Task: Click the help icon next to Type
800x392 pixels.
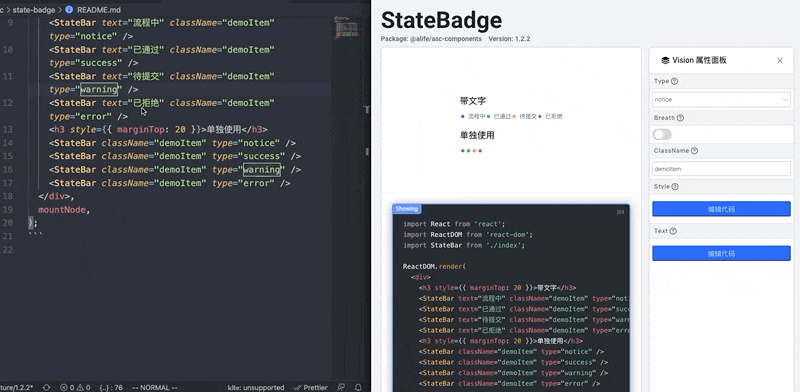Action: click(674, 81)
